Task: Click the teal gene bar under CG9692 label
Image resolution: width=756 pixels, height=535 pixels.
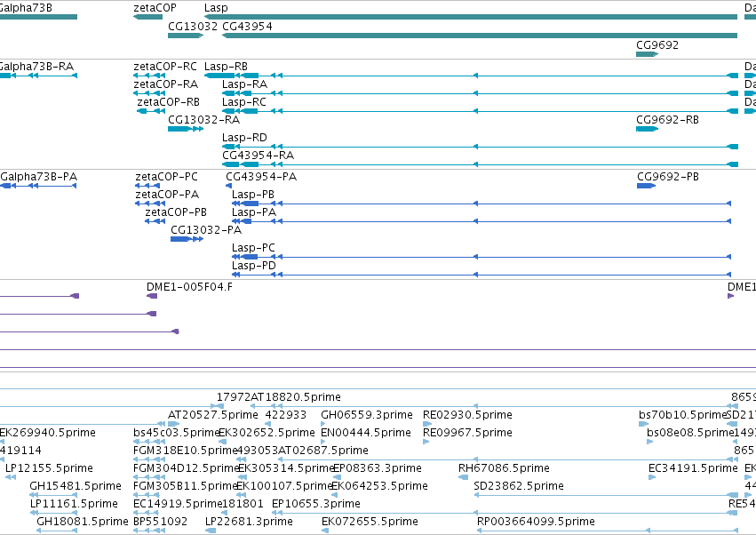Action: point(647,54)
